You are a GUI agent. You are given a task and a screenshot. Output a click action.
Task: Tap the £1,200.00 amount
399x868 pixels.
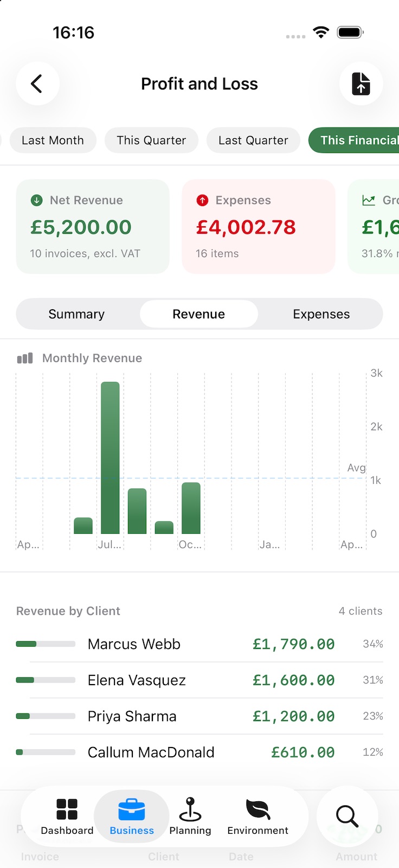[294, 716]
